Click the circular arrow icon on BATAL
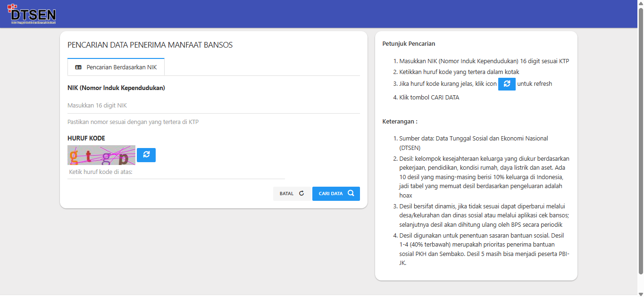This screenshot has height=297, width=644. (x=301, y=193)
